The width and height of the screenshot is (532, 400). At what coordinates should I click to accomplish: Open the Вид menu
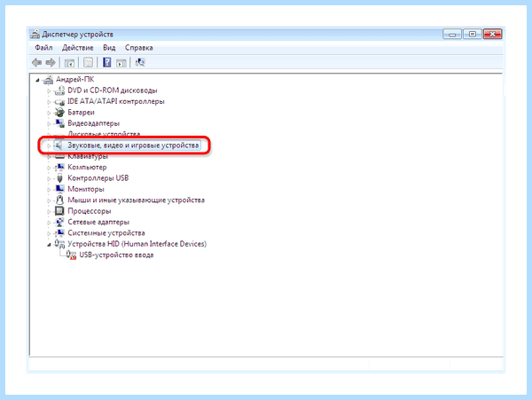point(109,48)
